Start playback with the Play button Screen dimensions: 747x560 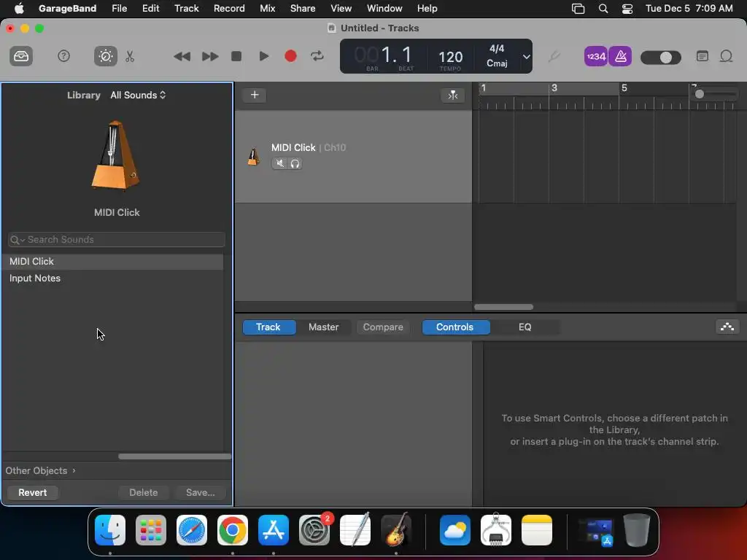[263, 56]
